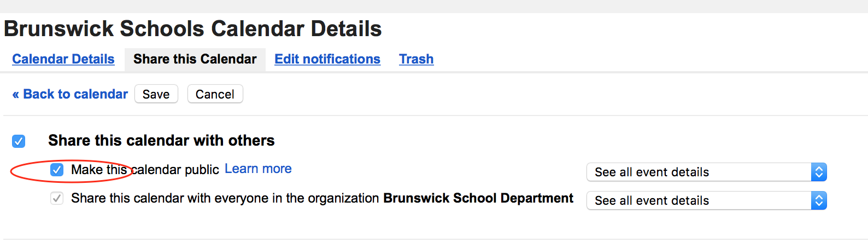Uncheck the Make this calendar public checkbox
The width and height of the screenshot is (868, 242).
click(x=57, y=170)
